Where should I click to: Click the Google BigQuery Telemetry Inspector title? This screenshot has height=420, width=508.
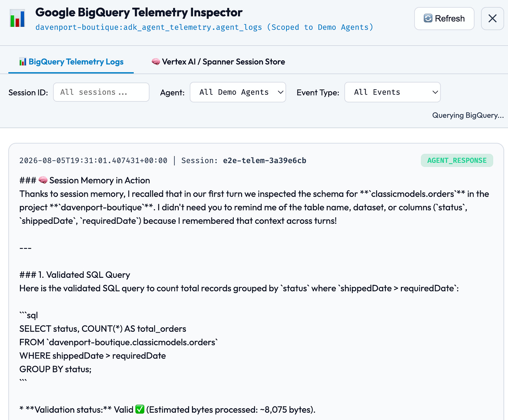(139, 12)
